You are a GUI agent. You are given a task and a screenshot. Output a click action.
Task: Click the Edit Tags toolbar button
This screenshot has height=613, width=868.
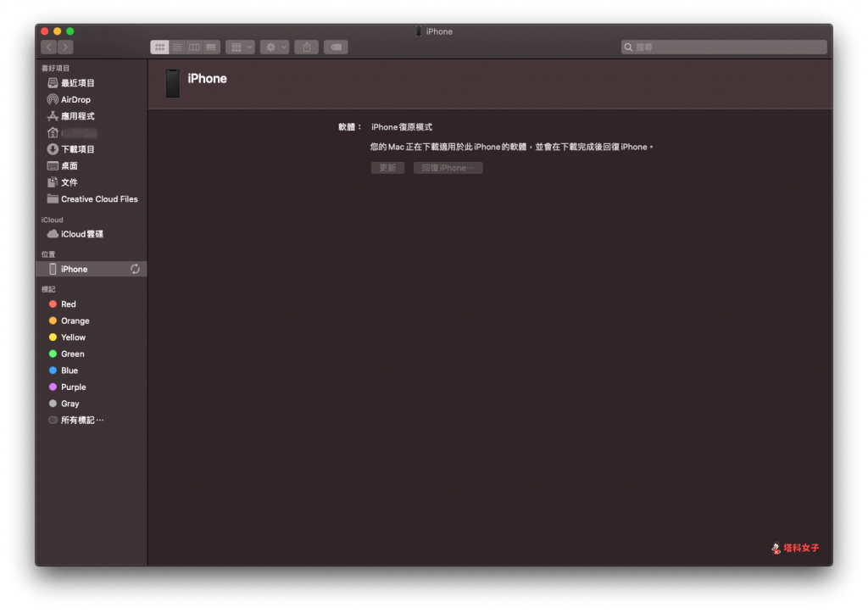[336, 47]
